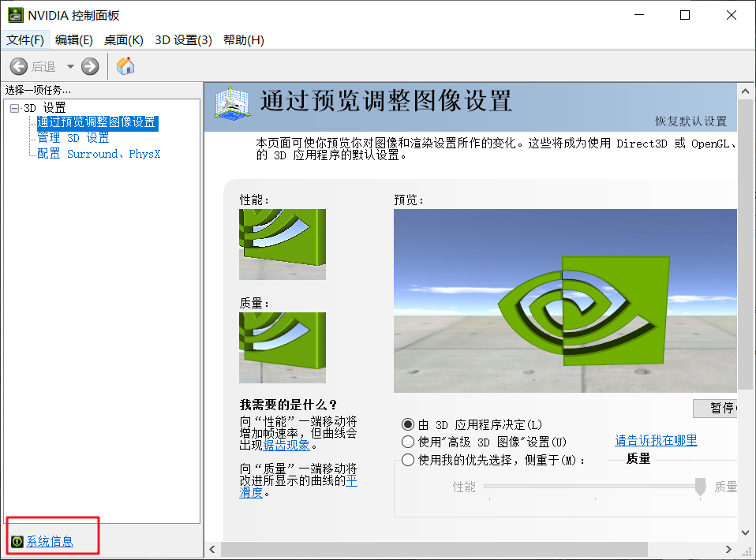The width and height of the screenshot is (756, 560).
Task: Click the green 系统信息 icon
Action: [17, 543]
